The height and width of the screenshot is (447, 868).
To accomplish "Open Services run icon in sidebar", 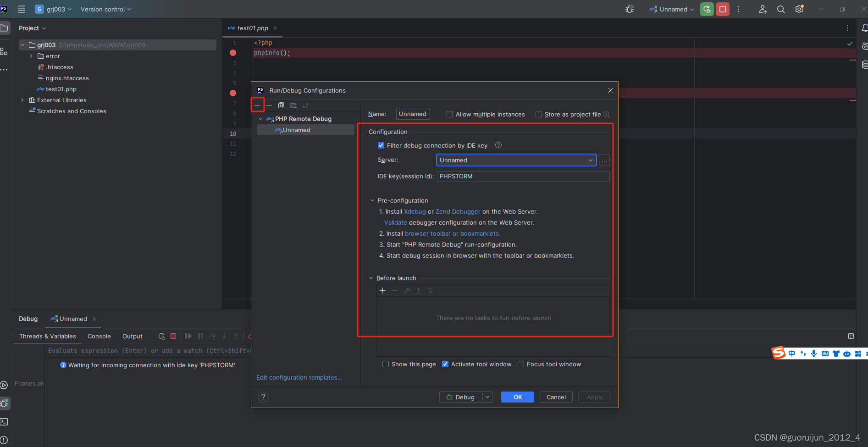I will (4, 385).
